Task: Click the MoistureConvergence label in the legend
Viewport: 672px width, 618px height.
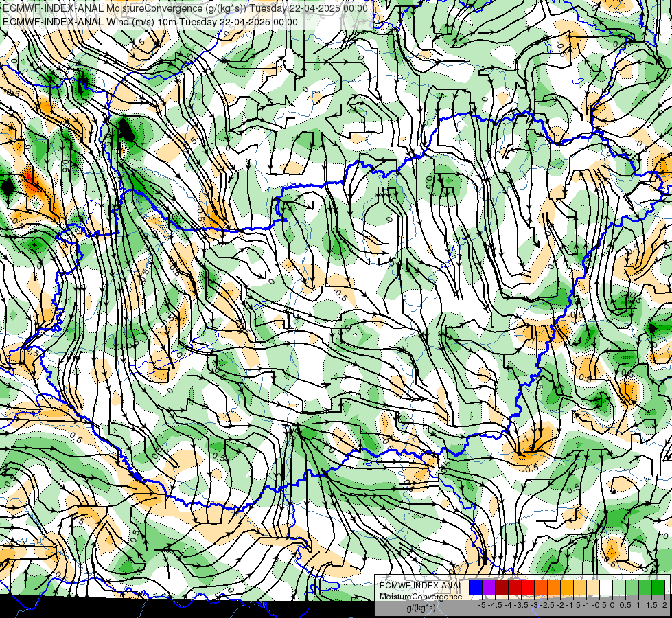Action: pos(421,597)
